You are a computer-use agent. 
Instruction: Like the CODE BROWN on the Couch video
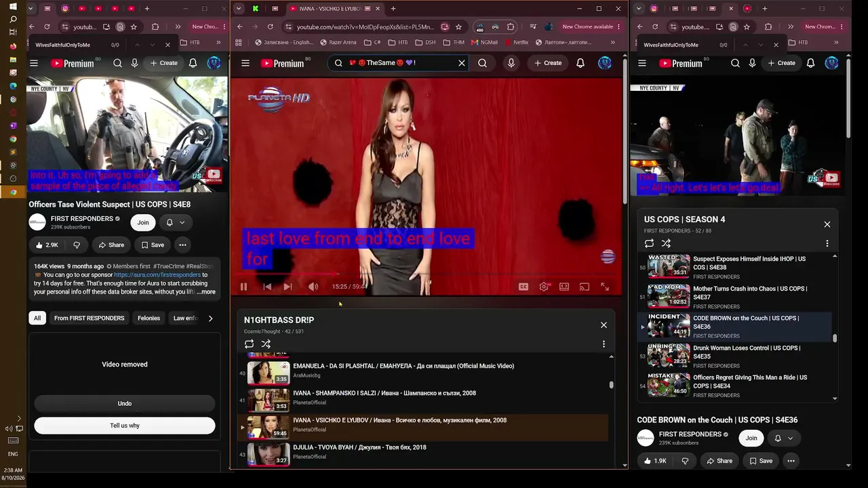coord(654,461)
